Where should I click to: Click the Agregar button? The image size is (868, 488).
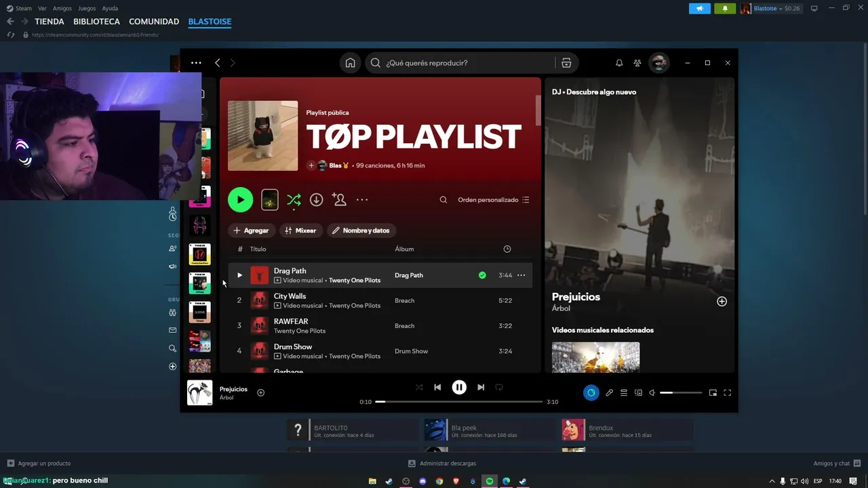tap(251, 230)
